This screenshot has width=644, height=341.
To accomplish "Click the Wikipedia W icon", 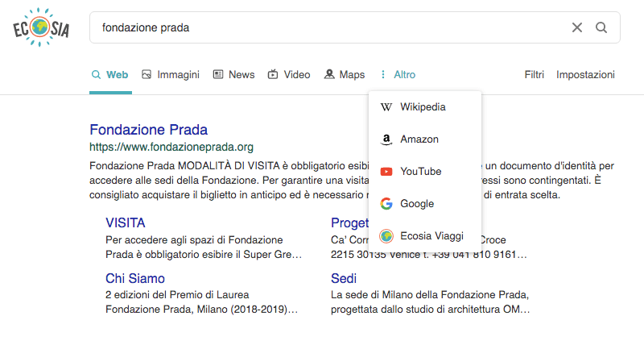I will [386, 107].
